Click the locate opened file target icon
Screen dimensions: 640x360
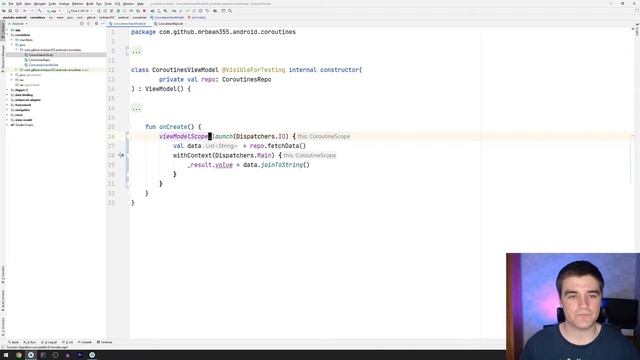(82, 24)
